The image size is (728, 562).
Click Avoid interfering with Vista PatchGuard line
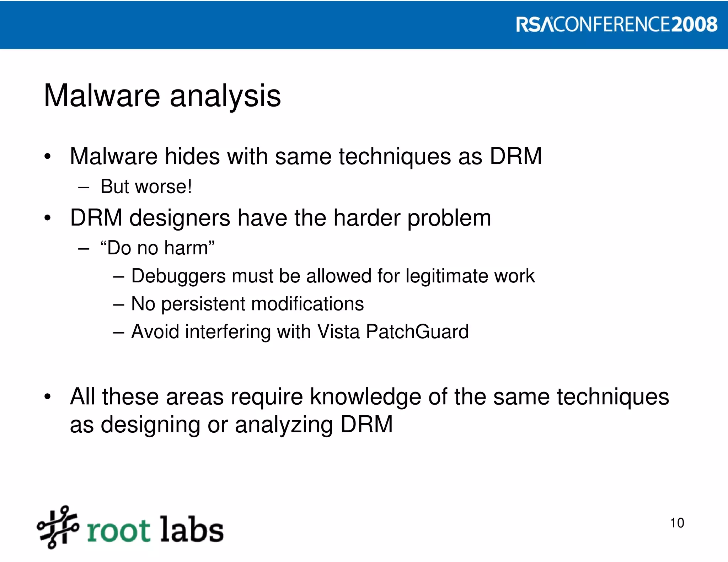pyautogui.click(x=300, y=332)
